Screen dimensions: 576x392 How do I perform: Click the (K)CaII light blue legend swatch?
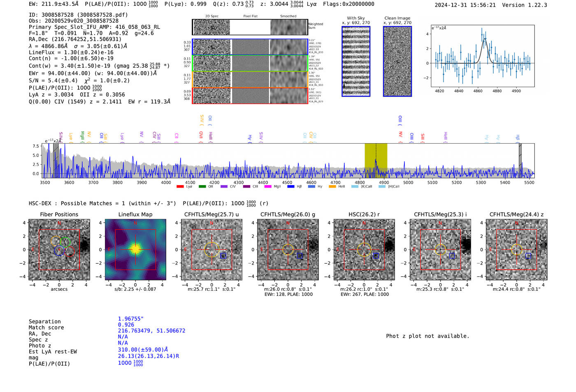coord(355,187)
